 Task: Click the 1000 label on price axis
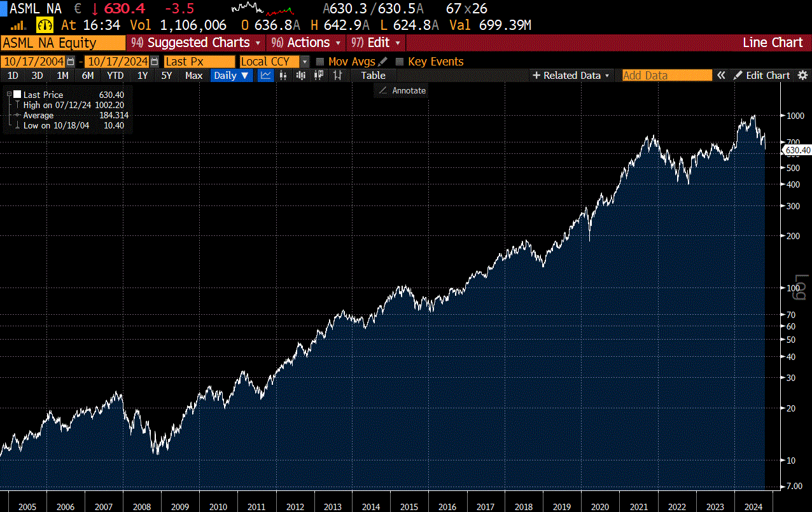pyautogui.click(x=796, y=116)
